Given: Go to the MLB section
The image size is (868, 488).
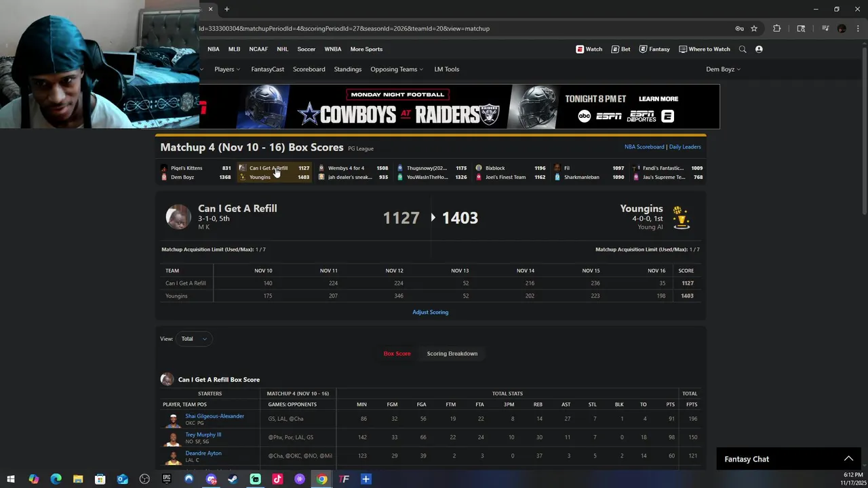Looking at the screenshot, I should [x=234, y=49].
